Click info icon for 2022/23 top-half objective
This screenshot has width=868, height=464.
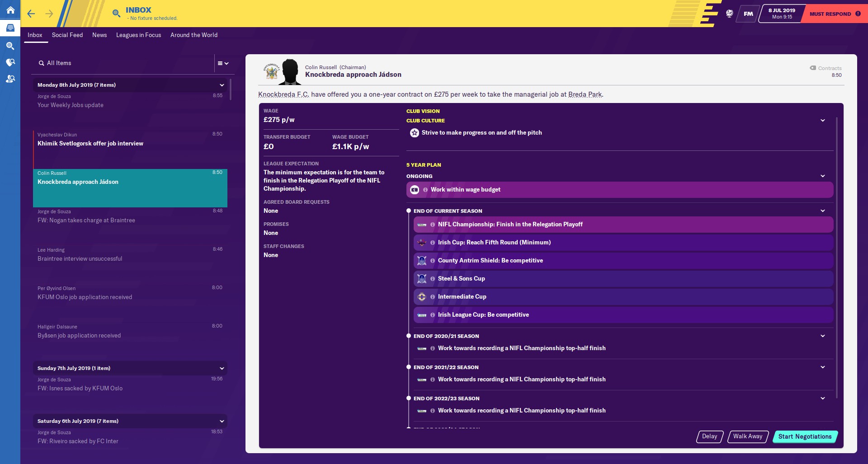433,411
